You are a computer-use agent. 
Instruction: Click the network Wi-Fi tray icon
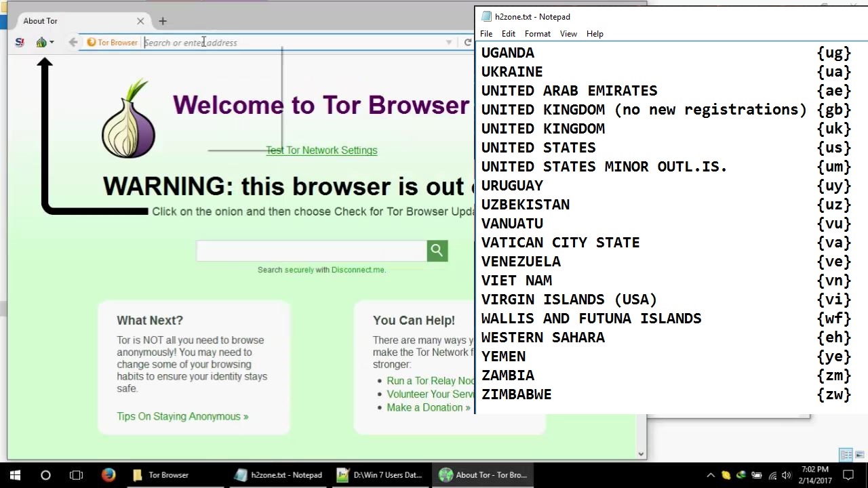[773, 475]
